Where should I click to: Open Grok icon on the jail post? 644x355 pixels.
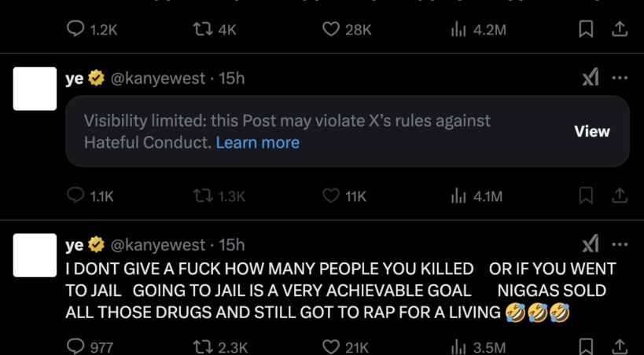[x=590, y=244]
